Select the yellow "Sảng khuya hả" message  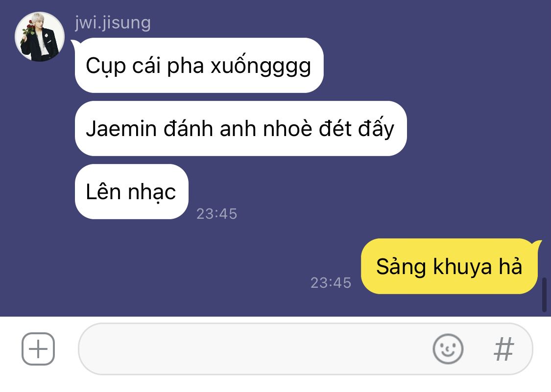pos(449,266)
